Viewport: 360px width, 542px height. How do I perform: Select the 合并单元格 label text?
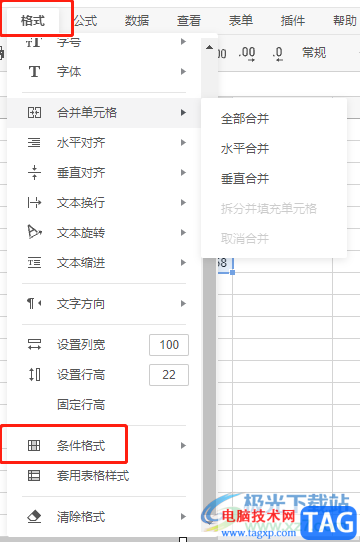pyautogui.click(x=87, y=112)
